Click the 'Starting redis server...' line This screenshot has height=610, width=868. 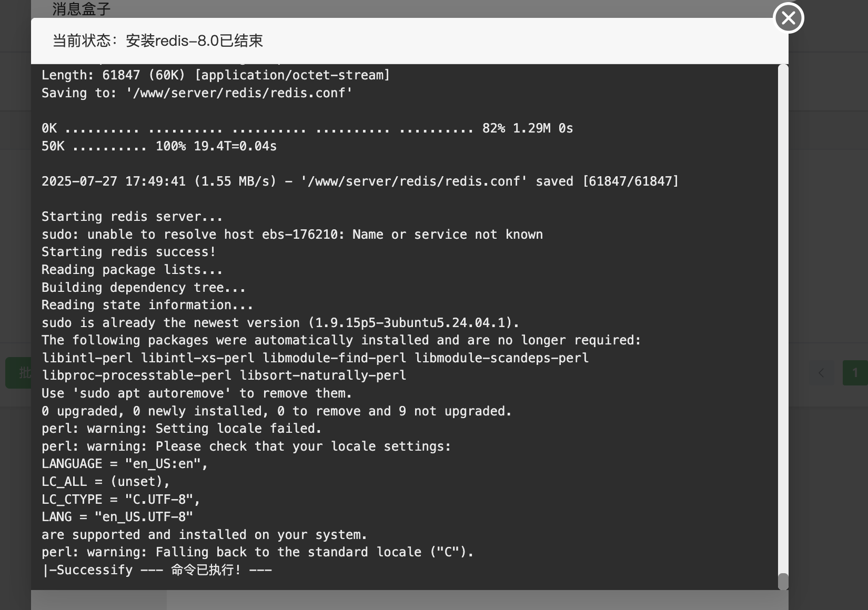(132, 217)
